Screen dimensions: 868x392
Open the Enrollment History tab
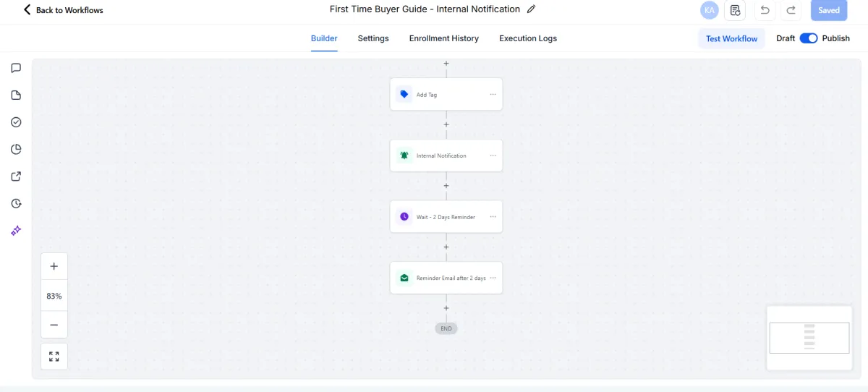[444, 38]
